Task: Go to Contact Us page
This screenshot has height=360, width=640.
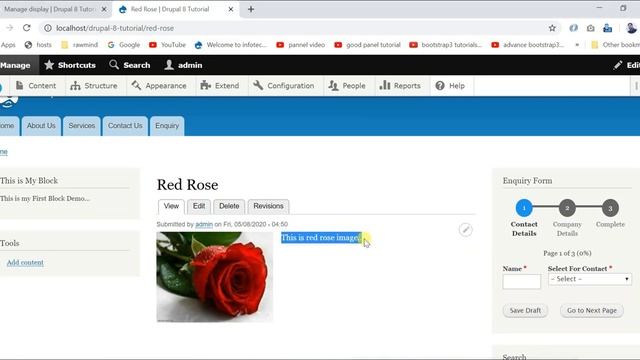Action: pyautogui.click(x=125, y=126)
